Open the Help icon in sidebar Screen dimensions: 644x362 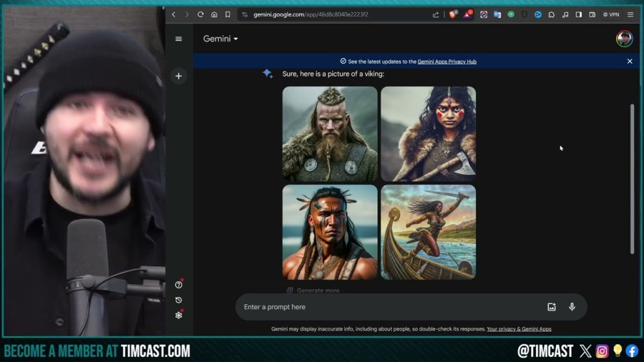[179, 285]
